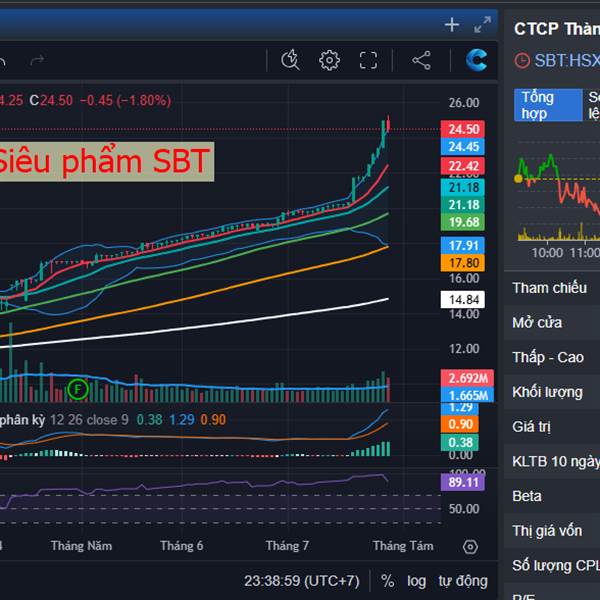
Task: Select the MACD legend 12 26 close 9
Action: pyautogui.click(x=89, y=420)
